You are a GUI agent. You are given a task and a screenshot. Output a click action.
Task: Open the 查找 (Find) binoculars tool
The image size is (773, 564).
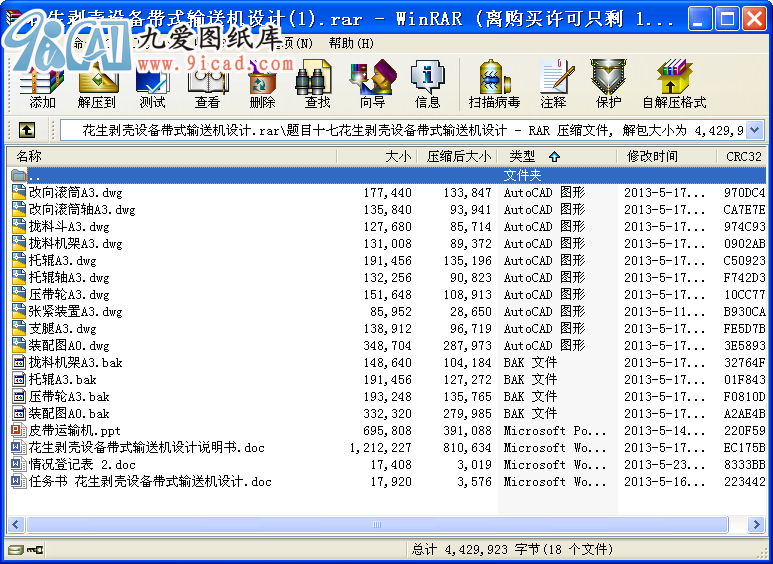[x=317, y=84]
